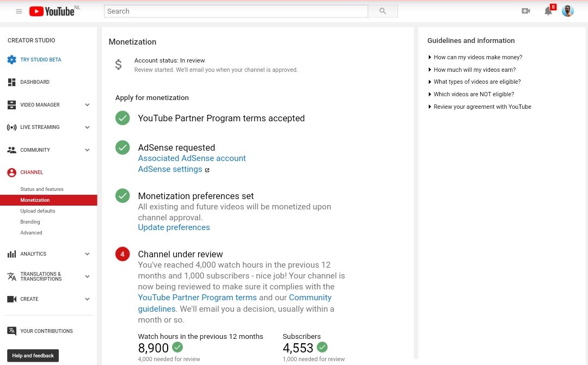Click the Update preferences link
The height and width of the screenshot is (365, 588).
click(174, 227)
